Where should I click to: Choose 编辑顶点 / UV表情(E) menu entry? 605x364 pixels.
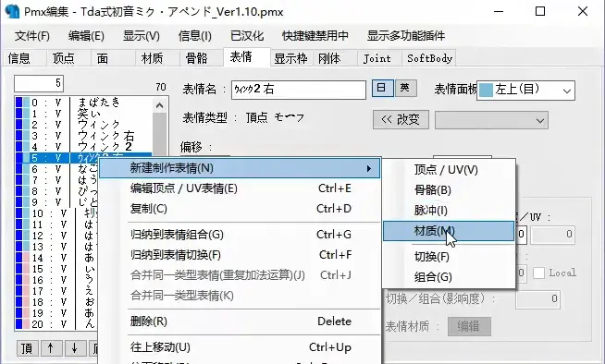pos(240,188)
